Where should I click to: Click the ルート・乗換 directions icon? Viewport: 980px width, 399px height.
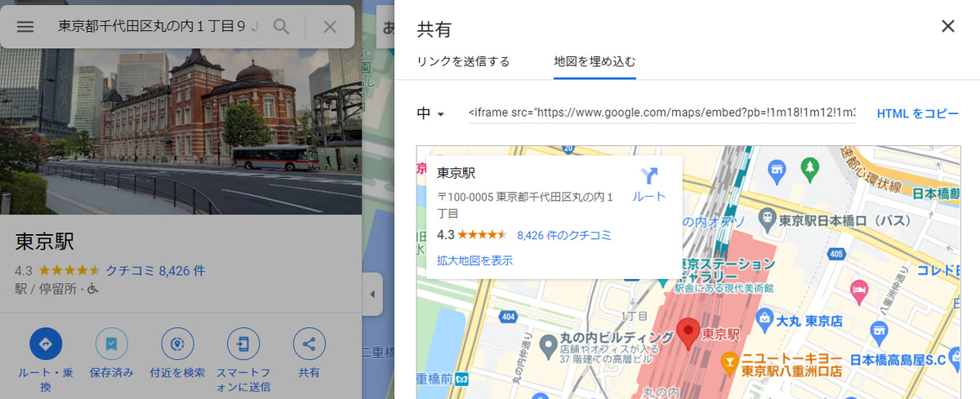[x=46, y=344]
